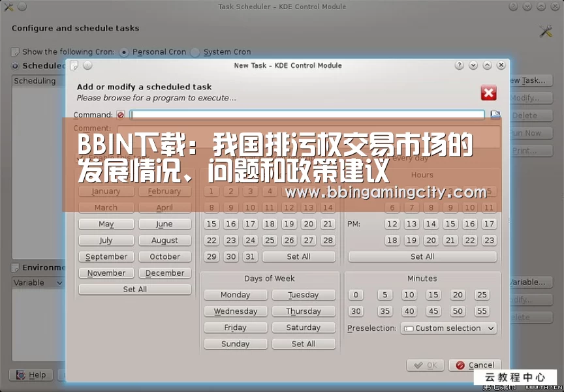Click shade-up arrow in New Task titlebar
Viewport: 564px width, 392px height.
point(487,65)
